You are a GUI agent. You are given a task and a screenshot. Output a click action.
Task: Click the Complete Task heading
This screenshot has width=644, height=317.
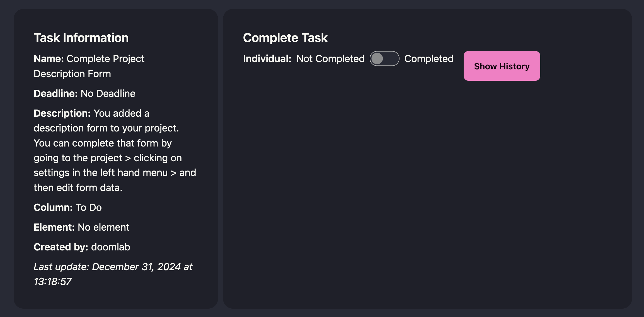(285, 38)
